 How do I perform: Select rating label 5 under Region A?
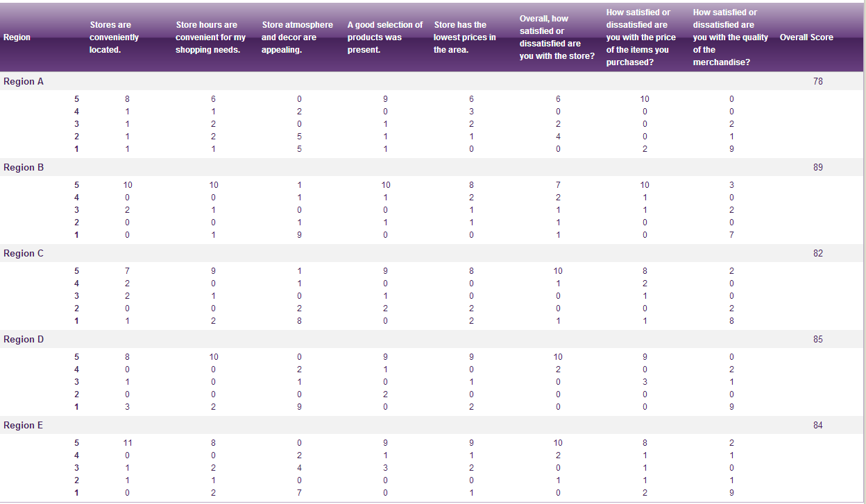point(76,99)
